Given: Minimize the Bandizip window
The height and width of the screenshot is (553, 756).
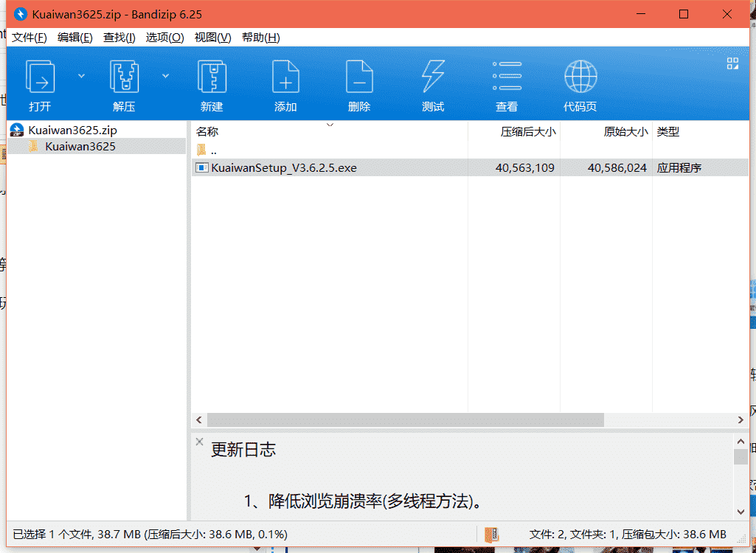Looking at the screenshot, I should (640, 14).
